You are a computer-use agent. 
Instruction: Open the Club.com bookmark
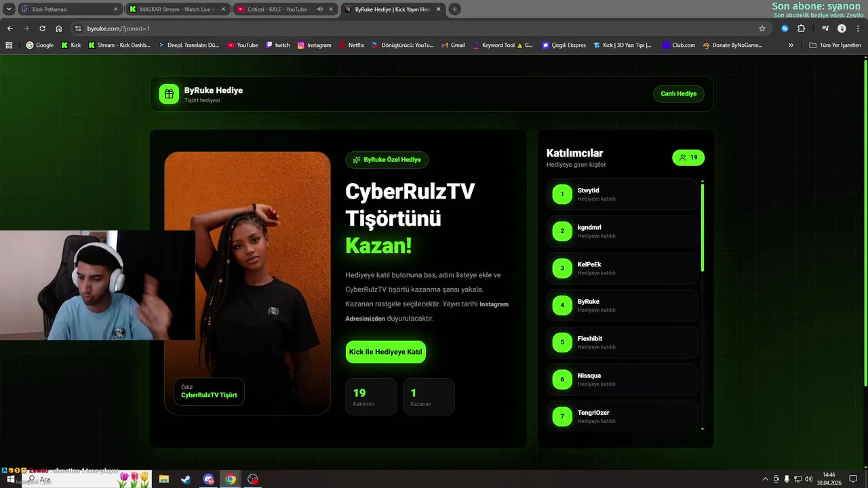(x=679, y=45)
